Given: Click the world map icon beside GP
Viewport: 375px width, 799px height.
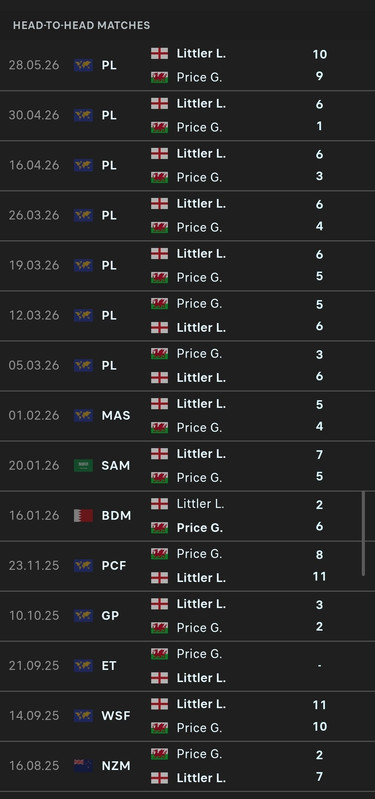Looking at the screenshot, I should pyautogui.click(x=83, y=616).
